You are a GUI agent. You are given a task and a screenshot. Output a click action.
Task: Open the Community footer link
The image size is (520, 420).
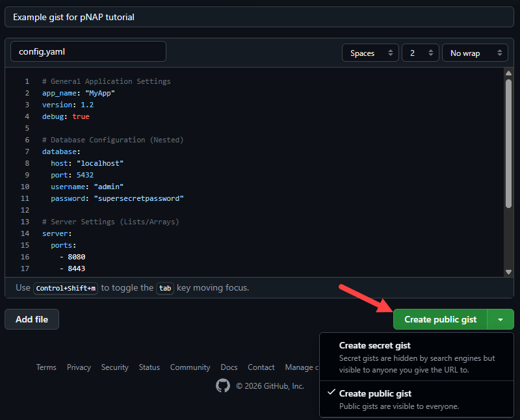tap(190, 367)
